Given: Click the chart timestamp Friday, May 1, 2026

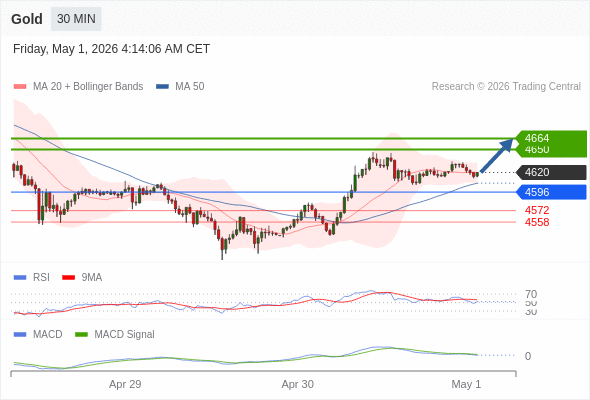Looking at the screenshot, I should click(x=111, y=49).
